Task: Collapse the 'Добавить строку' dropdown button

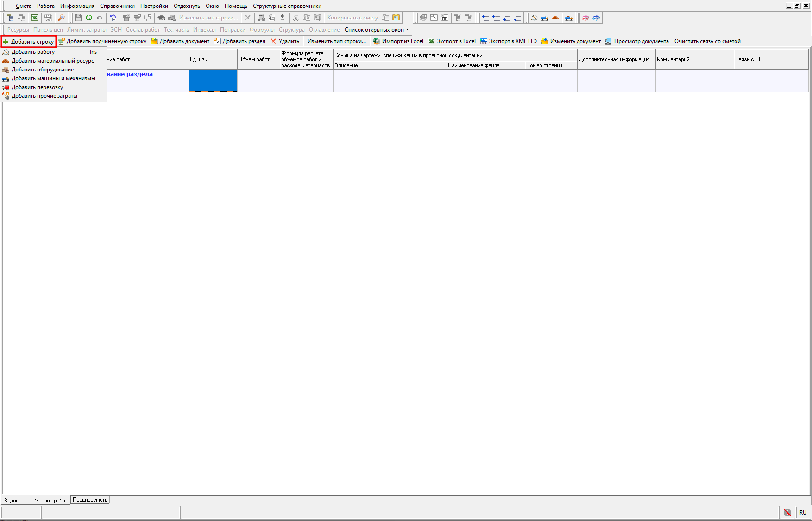Action: 29,42
